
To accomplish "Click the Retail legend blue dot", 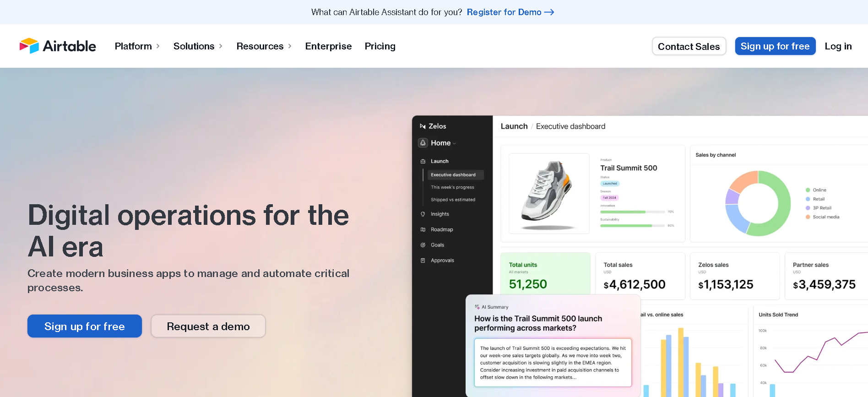I will click(808, 199).
